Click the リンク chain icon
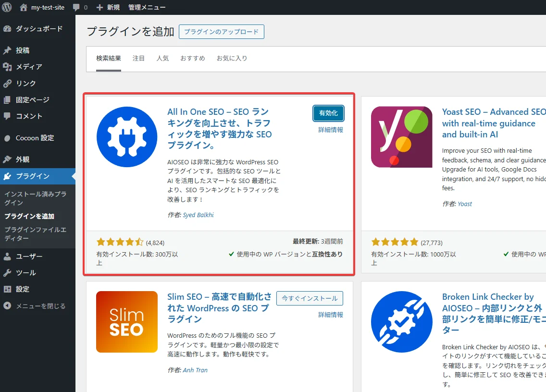The image size is (546, 392). (7, 83)
